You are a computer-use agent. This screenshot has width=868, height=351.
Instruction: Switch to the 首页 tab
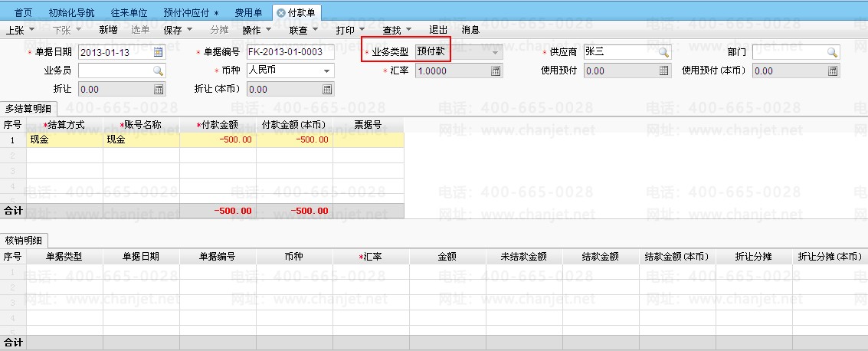(23, 13)
